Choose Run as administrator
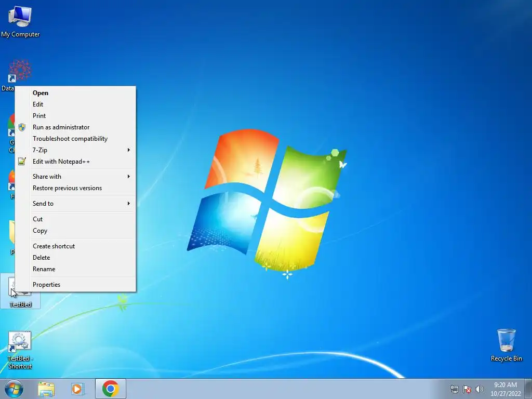532x399 pixels. [76, 127]
